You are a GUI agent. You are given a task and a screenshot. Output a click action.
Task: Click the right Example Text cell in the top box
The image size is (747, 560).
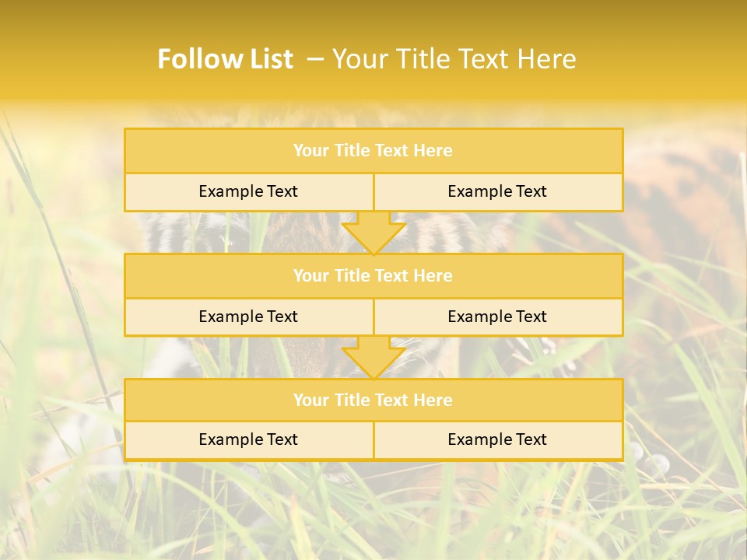pos(497,191)
